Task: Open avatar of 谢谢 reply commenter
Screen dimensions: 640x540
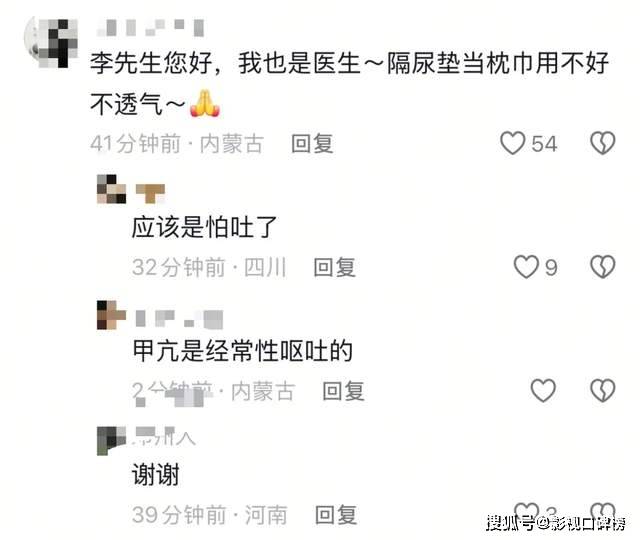Action: [x=111, y=440]
